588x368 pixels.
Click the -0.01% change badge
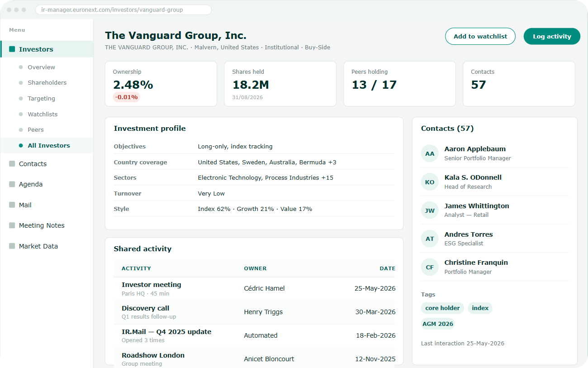pyautogui.click(x=127, y=97)
